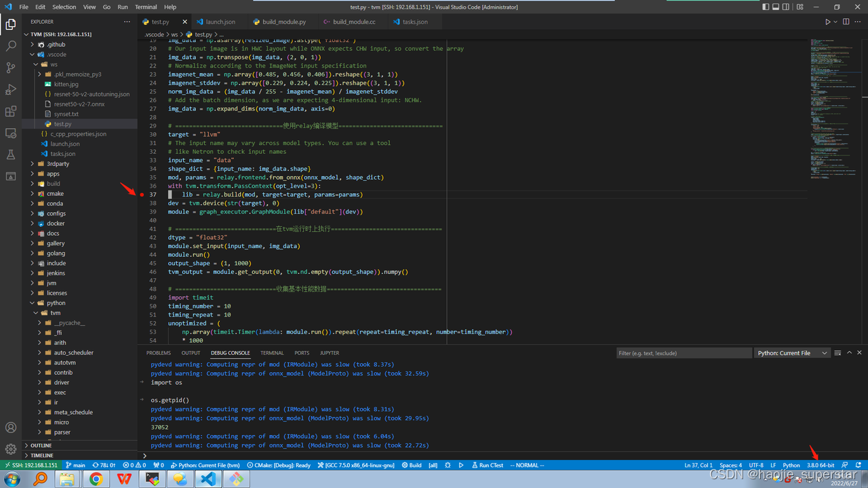868x488 pixels.
Task: Click Explorer panel more actions ellipsis
Action: coord(127,22)
